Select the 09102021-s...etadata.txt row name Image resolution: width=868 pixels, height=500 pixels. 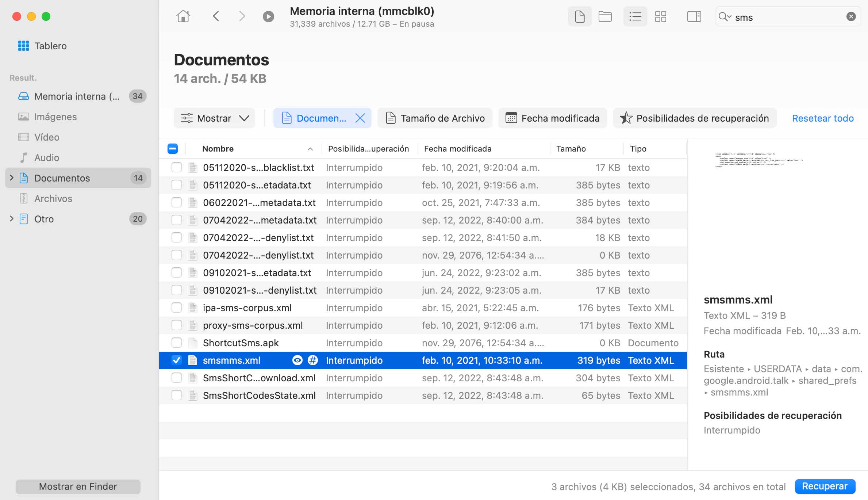tap(257, 273)
